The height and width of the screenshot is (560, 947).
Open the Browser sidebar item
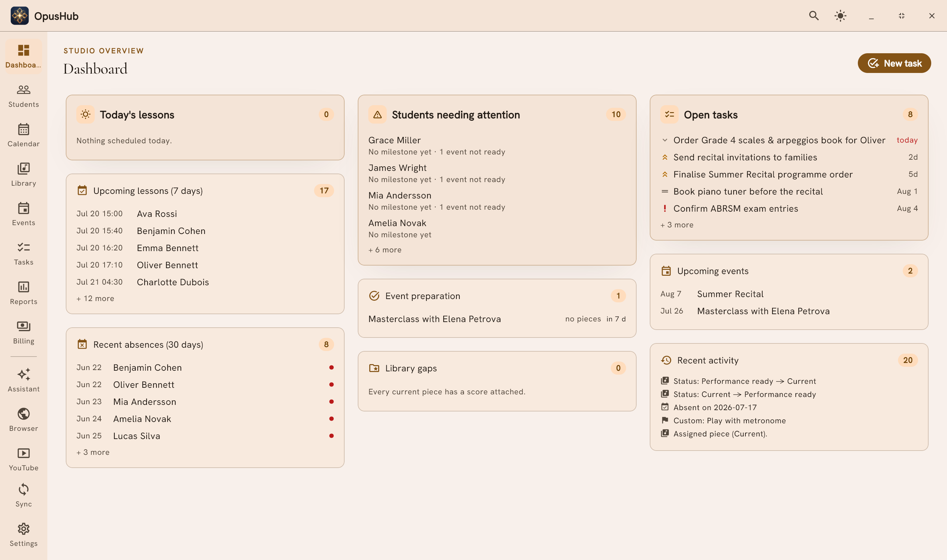click(x=23, y=420)
